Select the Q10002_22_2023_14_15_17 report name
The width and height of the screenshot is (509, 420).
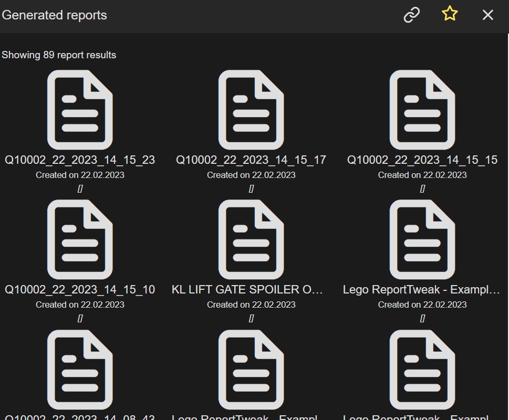[251, 160]
